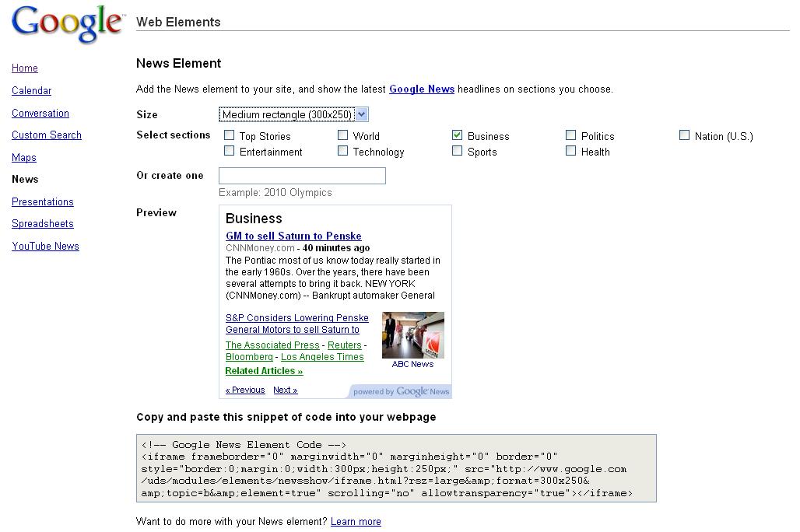
Task: Click the powered by Google News badge
Action: tap(401, 391)
